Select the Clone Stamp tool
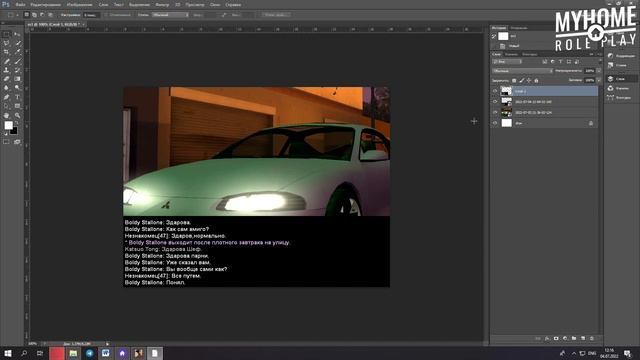 pos(6,70)
